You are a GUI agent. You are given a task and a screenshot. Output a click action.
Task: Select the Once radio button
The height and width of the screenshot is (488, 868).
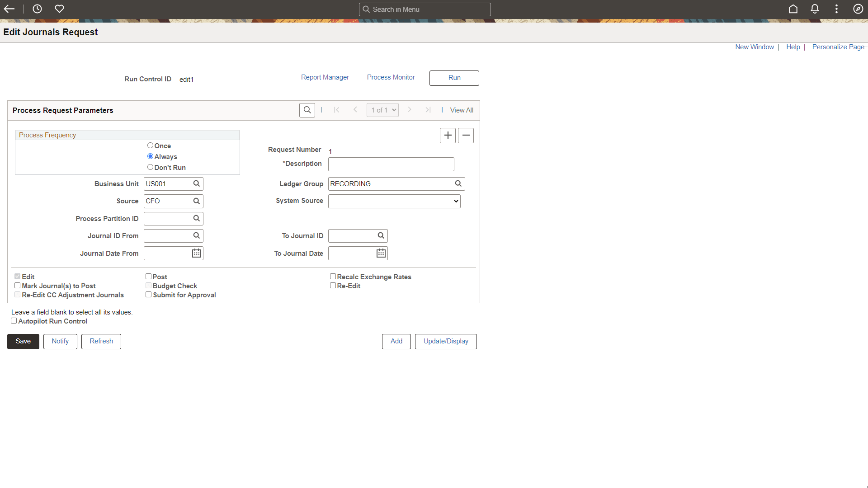coord(150,145)
